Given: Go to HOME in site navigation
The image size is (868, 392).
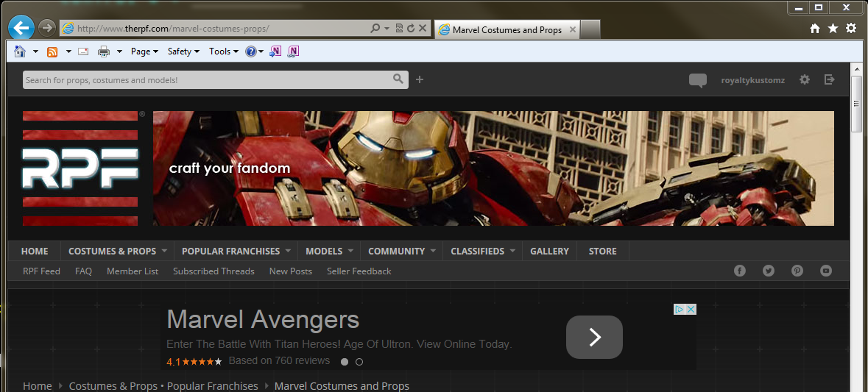Looking at the screenshot, I should pyautogui.click(x=35, y=251).
